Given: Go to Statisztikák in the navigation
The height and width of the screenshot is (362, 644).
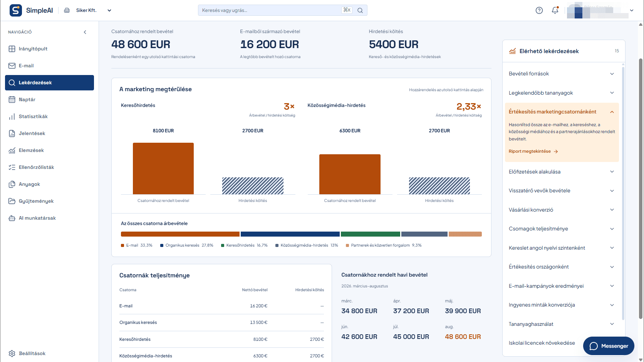Looking at the screenshot, I should (x=49, y=117).
